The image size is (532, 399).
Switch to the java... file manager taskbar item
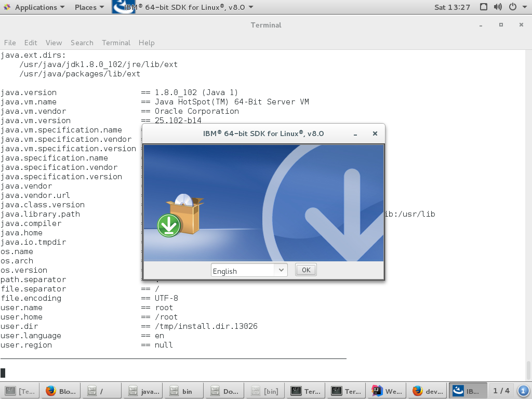[142, 391]
